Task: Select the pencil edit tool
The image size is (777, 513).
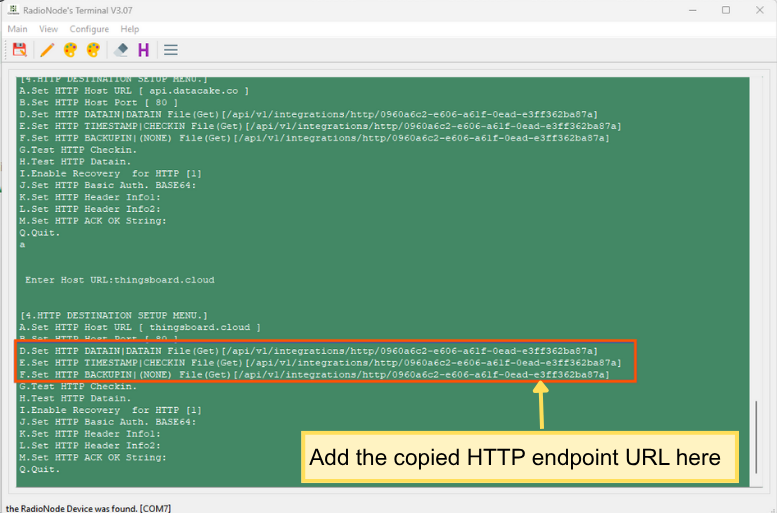Action: [46, 49]
